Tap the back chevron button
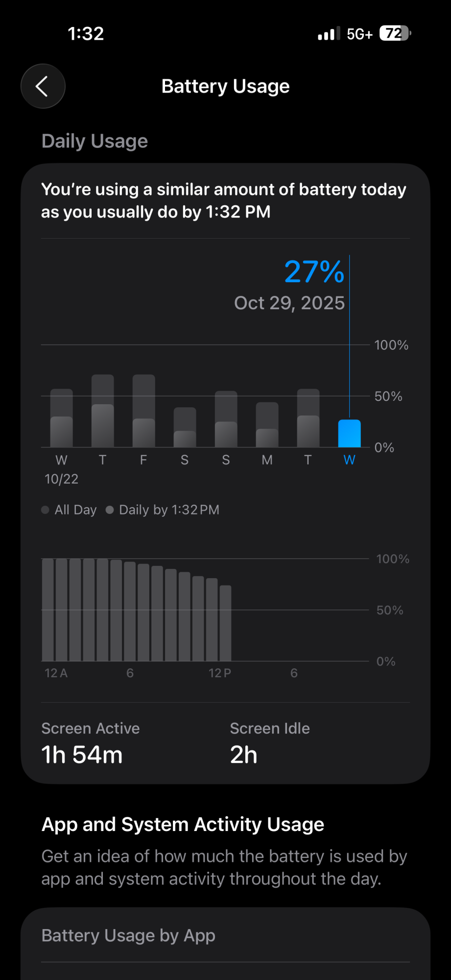 click(43, 86)
